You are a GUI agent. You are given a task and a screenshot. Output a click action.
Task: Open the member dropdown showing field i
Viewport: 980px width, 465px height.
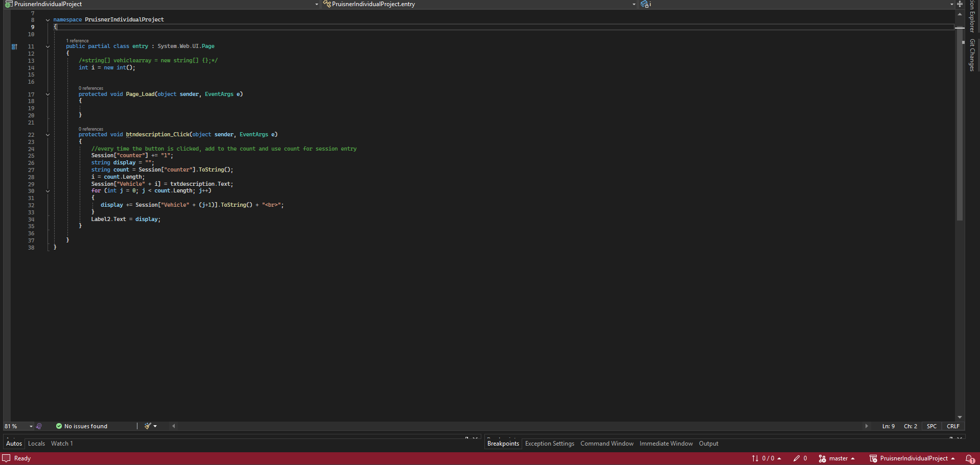[797, 4]
